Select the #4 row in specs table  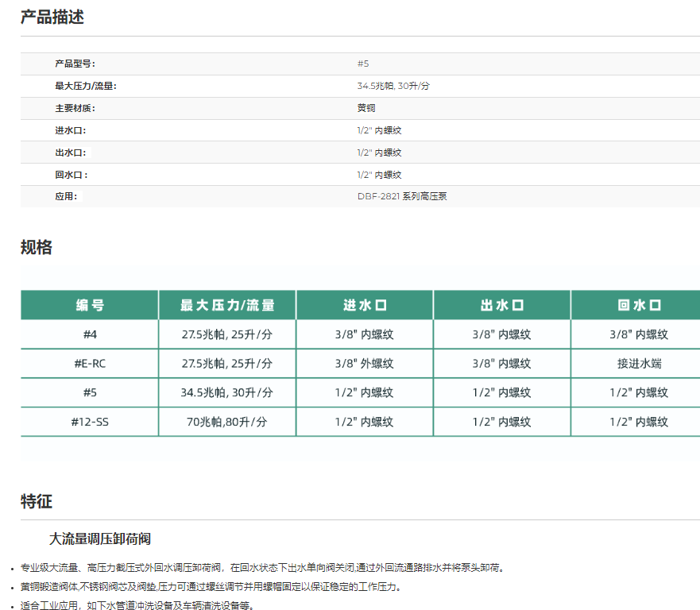pyautogui.click(x=90, y=334)
